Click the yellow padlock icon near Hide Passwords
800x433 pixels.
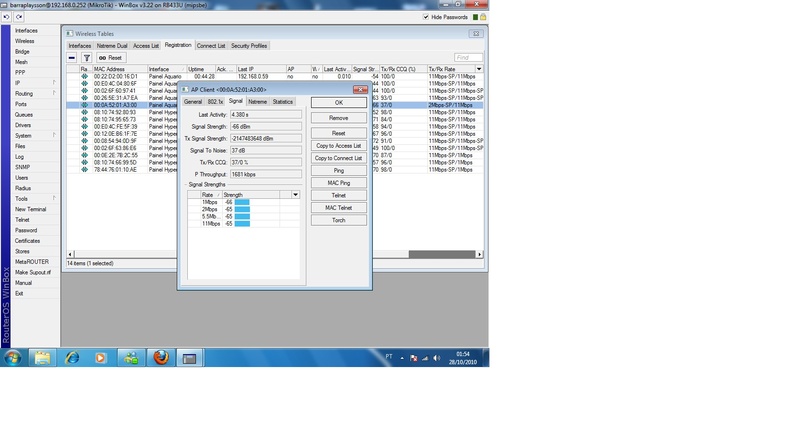click(483, 17)
